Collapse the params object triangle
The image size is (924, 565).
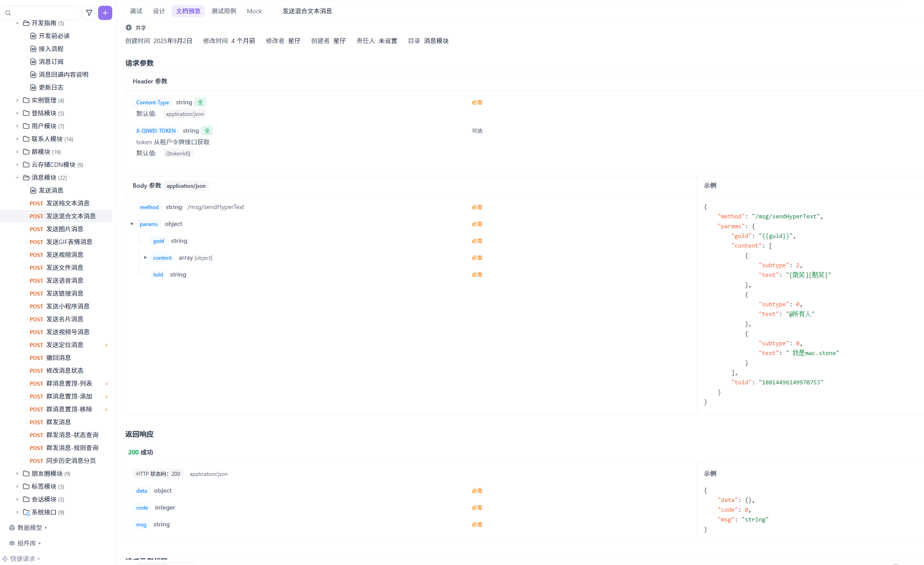tap(132, 224)
